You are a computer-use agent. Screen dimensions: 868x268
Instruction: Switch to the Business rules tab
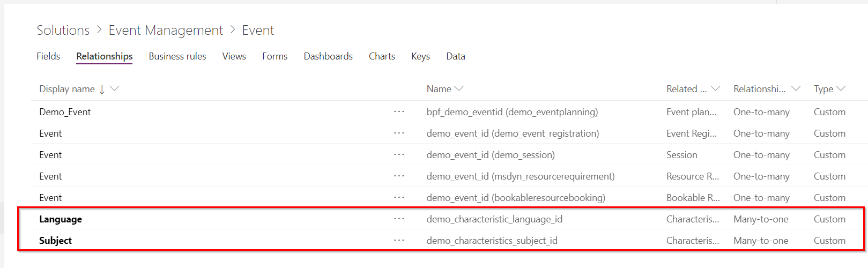point(177,56)
